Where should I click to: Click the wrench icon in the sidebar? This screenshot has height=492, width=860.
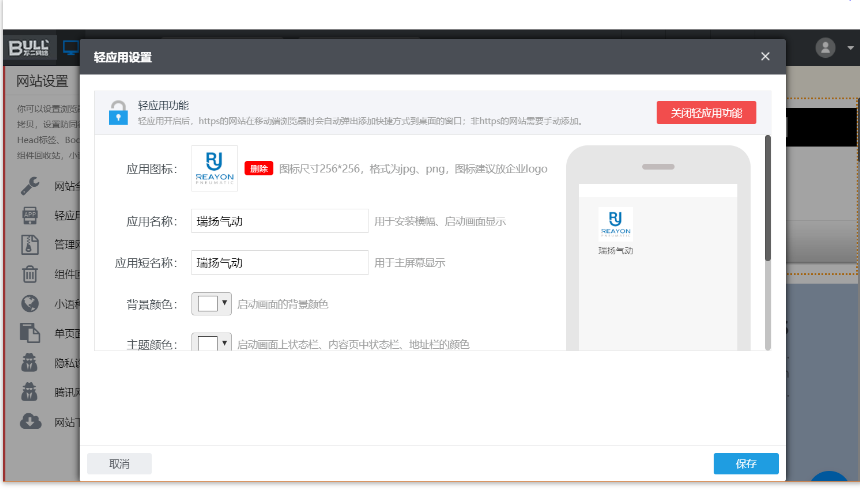click(31, 185)
